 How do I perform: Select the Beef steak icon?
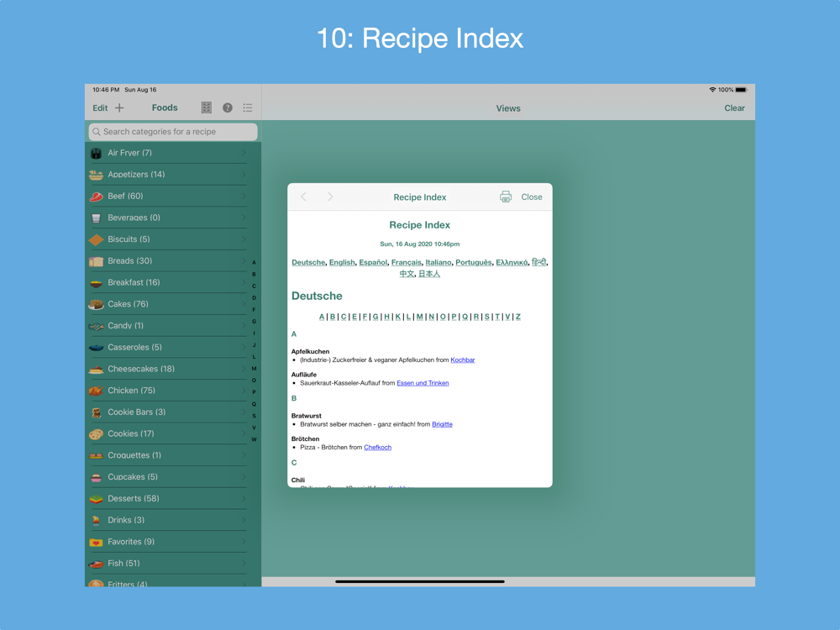[x=97, y=196]
